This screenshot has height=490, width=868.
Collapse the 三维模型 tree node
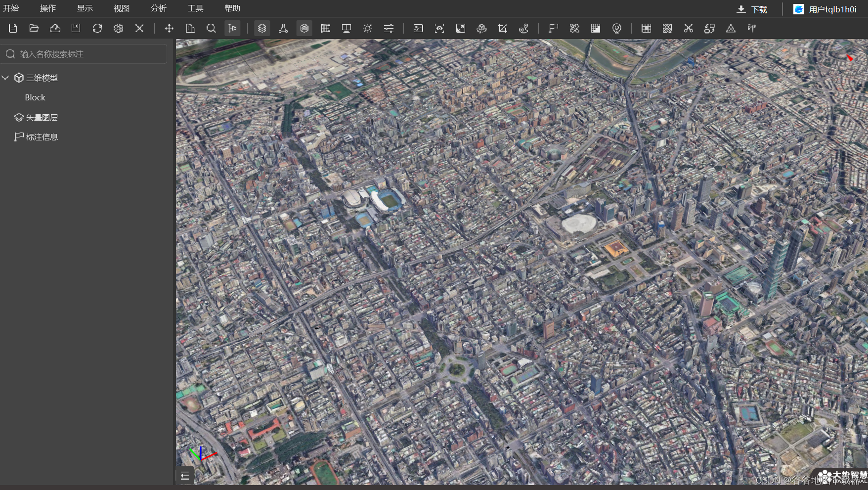(x=5, y=78)
